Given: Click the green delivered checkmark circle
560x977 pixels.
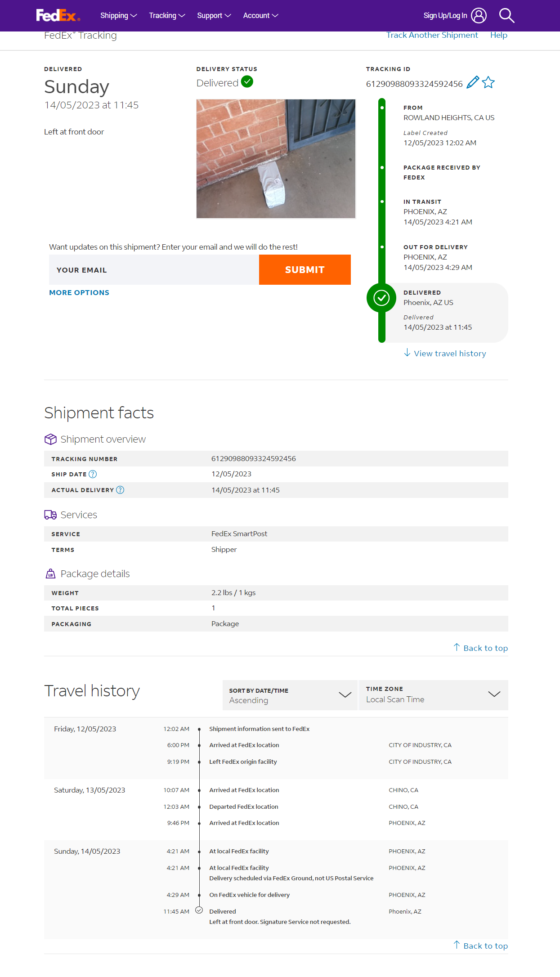Looking at the screenshot, I should tap(381, 298).
